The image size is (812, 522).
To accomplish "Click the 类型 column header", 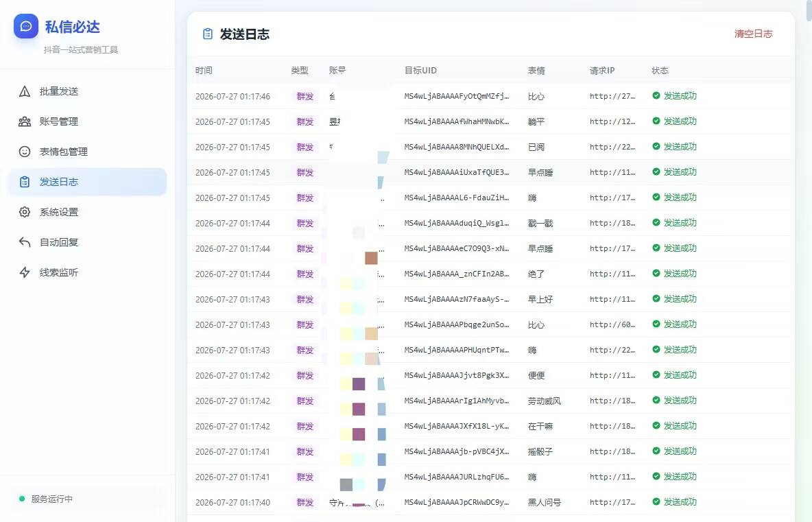I will pyautogui.click(x=299, y=71).
